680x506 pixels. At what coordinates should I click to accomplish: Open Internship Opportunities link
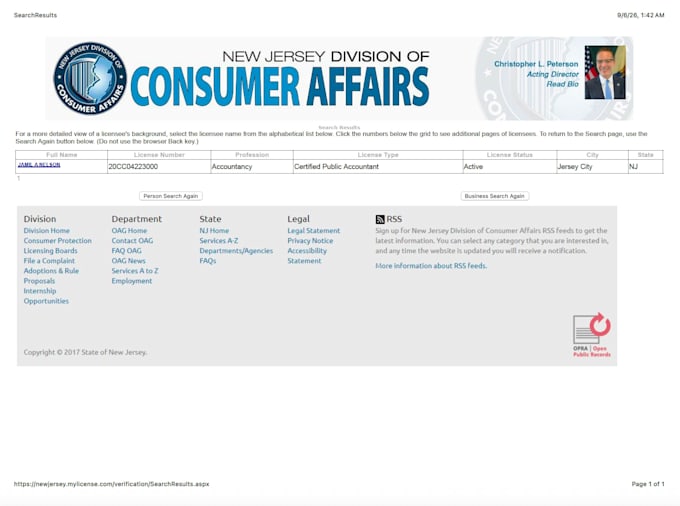click(46, 296)
